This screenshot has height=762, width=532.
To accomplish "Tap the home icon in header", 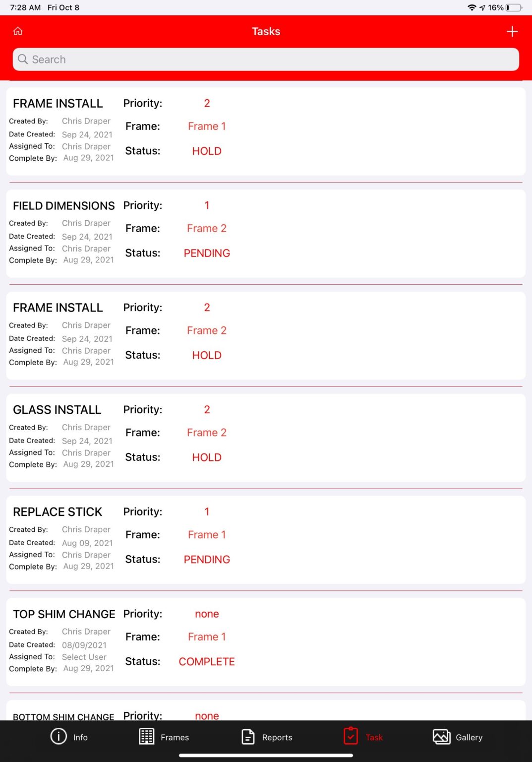I will click(18, 31).
